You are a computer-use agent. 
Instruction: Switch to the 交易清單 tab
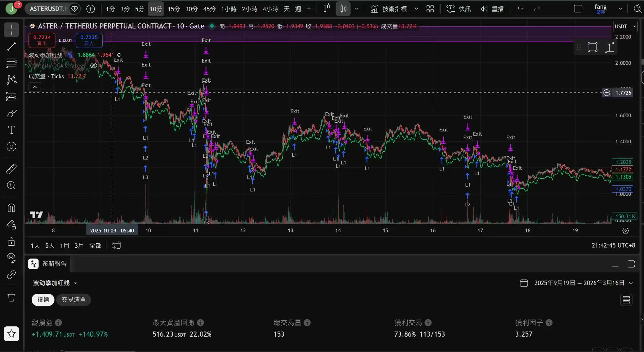coord(73,299)
